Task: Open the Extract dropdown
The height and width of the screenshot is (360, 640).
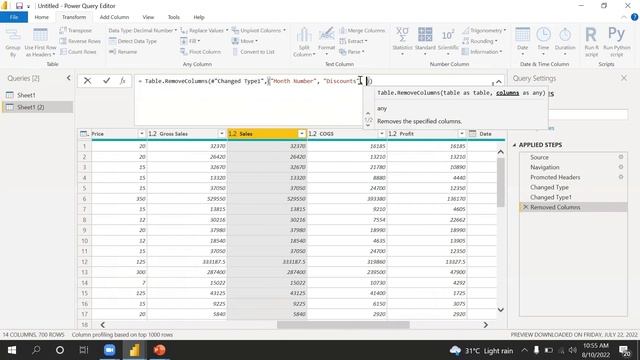Action: click(353, 41)
